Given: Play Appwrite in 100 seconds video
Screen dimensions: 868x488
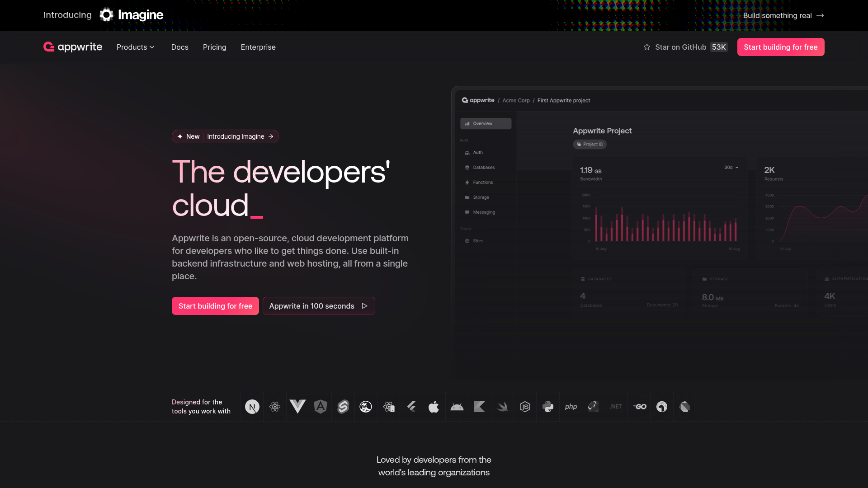Looking at the screenshot, I should tap(318, 306).
